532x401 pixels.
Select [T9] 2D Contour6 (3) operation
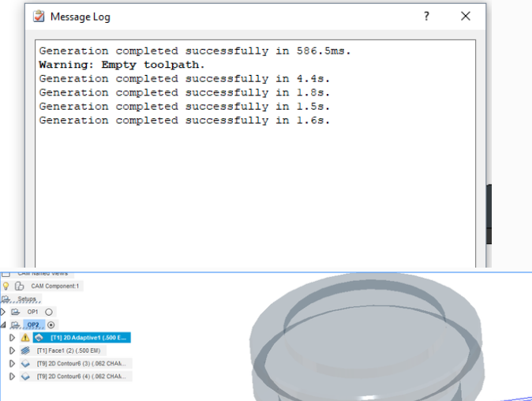(81, 363)
